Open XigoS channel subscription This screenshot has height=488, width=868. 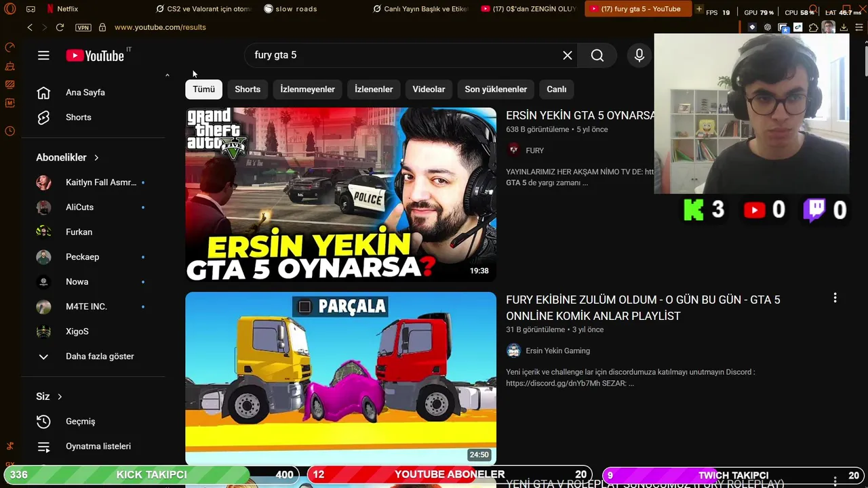pyautogui.click(x=94, y=331)
